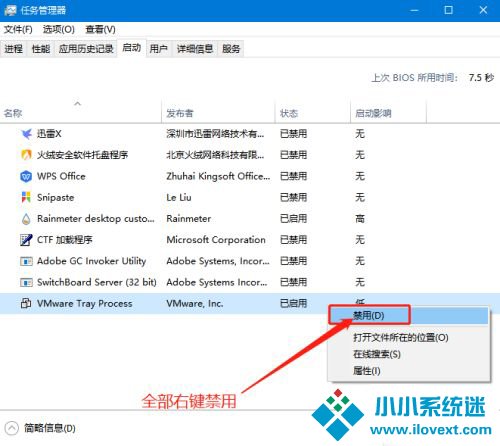
Task: Choose 在线搜索(S) in context menu
Action: click(x=409, y=354)
